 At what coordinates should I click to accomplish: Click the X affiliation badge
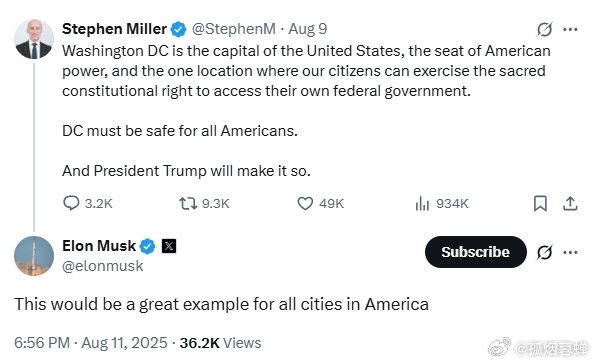point(169,246)
